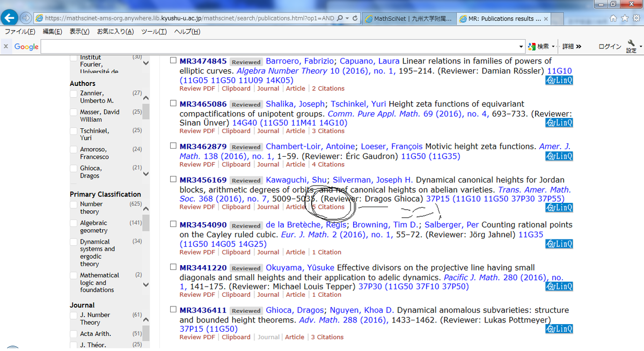The width and height of the screenshot is (644, 351).
Task: Open the Google search box dropdown arrow
Action: tap(522, 47)
